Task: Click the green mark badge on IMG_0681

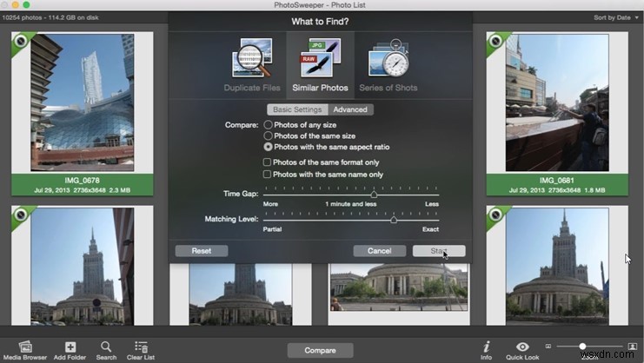Action: pyautogui.click(x=495, y=41)
